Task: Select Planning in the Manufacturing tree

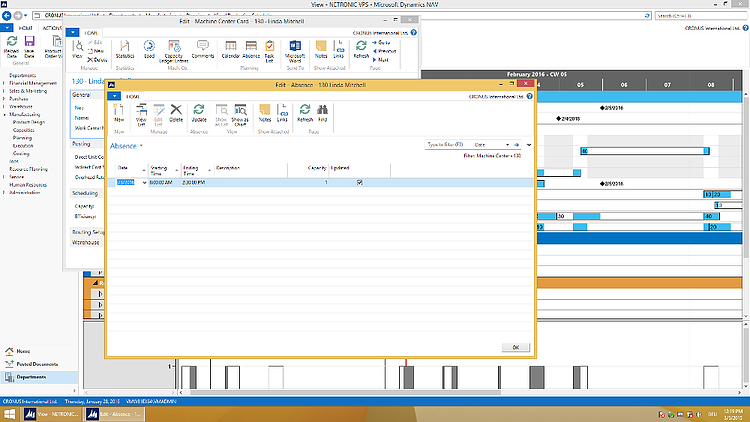Action: (x=22, y=138)
